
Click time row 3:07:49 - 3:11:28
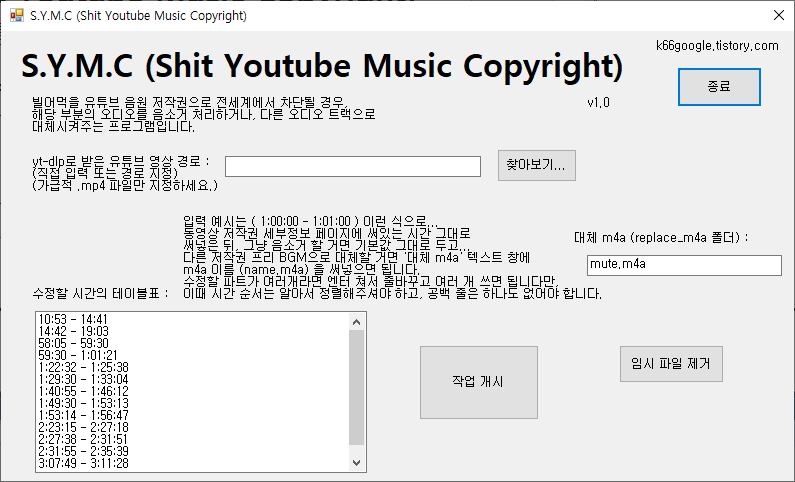point(84,463)
